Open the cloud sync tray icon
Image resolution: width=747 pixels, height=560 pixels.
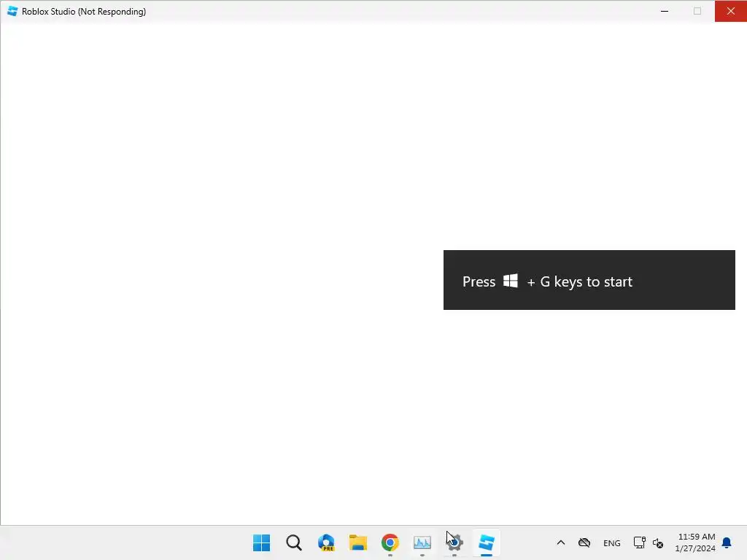584,542
